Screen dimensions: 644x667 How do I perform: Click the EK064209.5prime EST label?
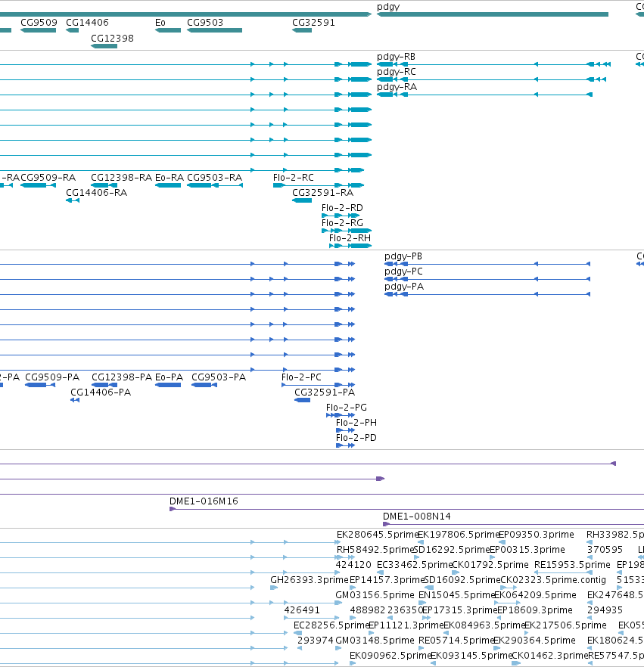pos(535,595)
